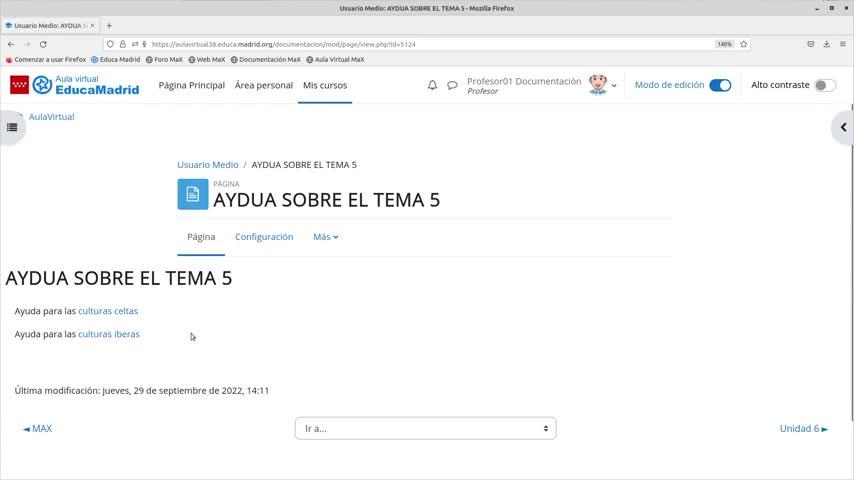Open the Usuario Medio breadcrumb link
Image resolution: width=854 pixels, height=480 pixels.
pos(208,165)
